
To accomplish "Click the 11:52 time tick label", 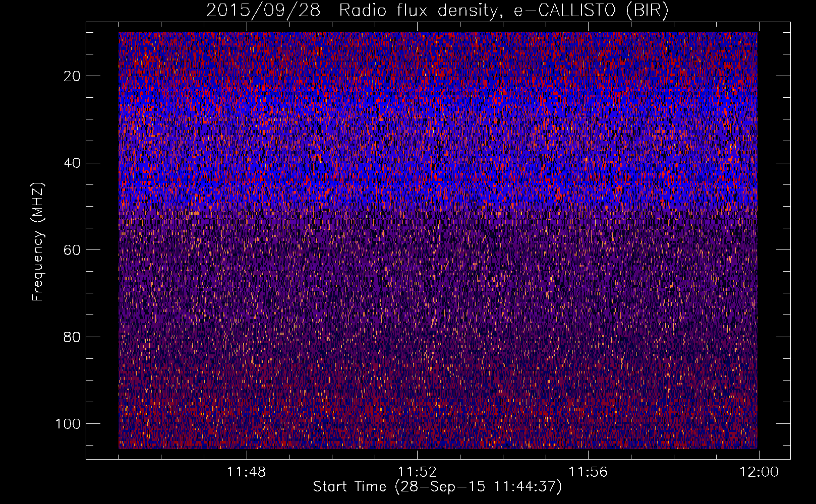I will coord(418,472).
